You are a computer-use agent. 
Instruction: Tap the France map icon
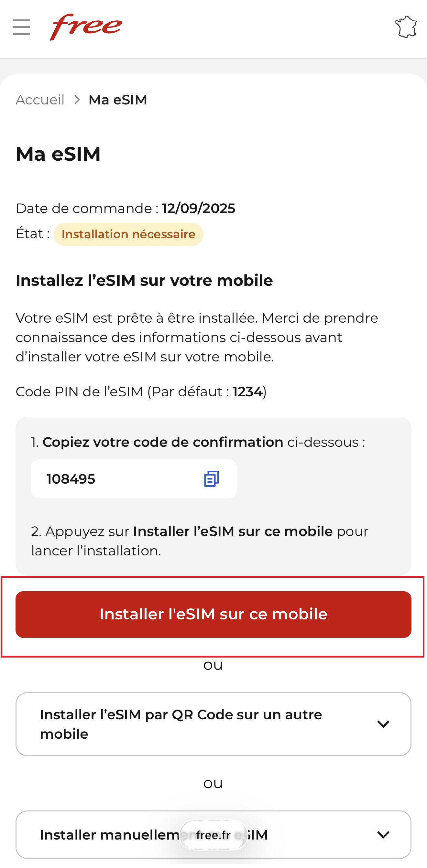pyautogui.click(x=405, y=27)
